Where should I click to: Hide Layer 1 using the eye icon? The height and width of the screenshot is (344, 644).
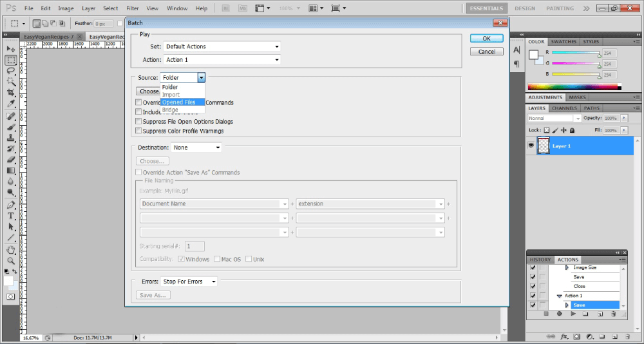[x=531, y=146]
